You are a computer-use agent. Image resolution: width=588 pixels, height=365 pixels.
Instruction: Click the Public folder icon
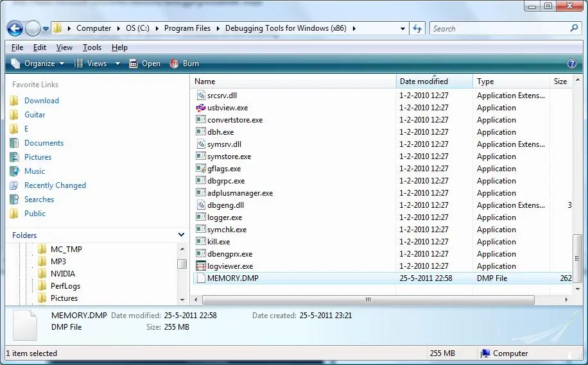[14, 214]
